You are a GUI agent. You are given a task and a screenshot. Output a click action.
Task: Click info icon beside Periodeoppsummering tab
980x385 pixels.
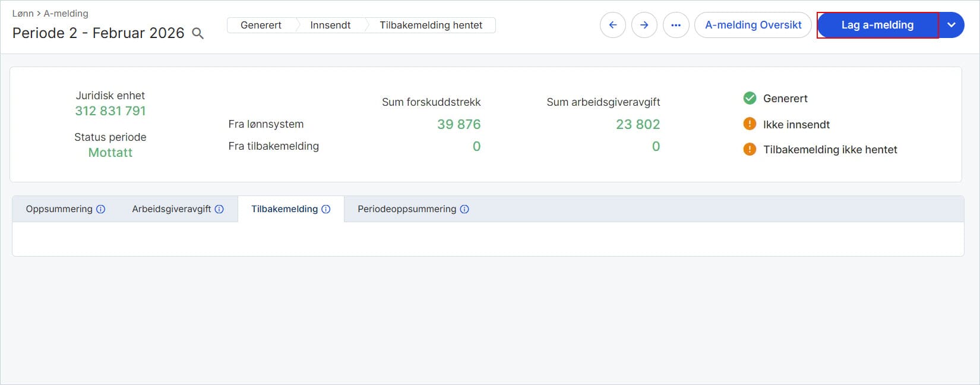click(464, 209)
